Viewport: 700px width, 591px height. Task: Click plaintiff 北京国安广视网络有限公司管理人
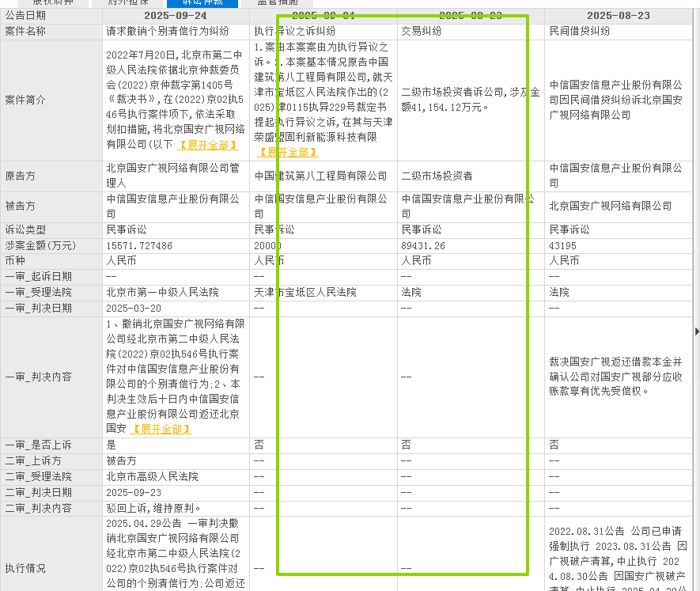point(173,176)
